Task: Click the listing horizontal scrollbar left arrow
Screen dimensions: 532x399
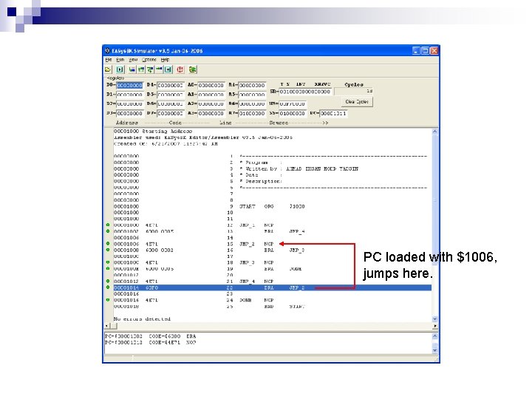Action: [107, 326]
